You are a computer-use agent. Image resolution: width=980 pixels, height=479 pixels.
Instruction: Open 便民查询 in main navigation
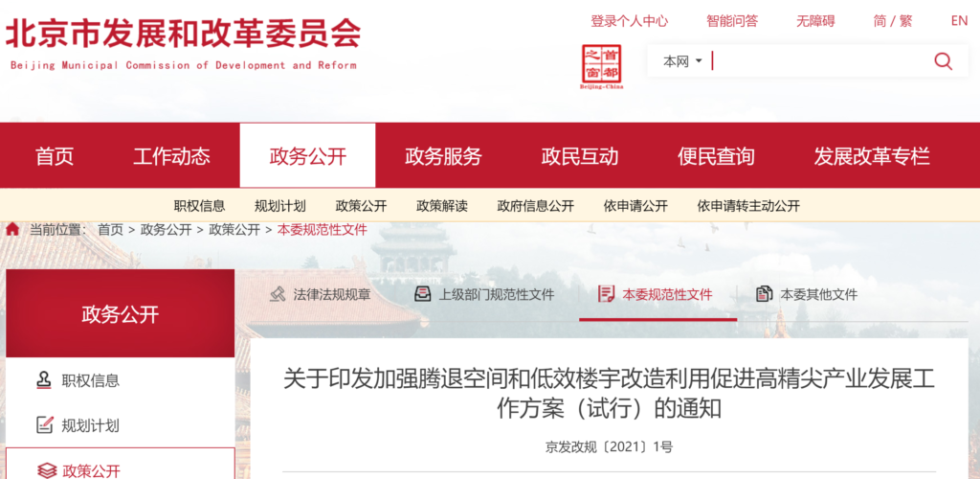[x=716, y=156]
